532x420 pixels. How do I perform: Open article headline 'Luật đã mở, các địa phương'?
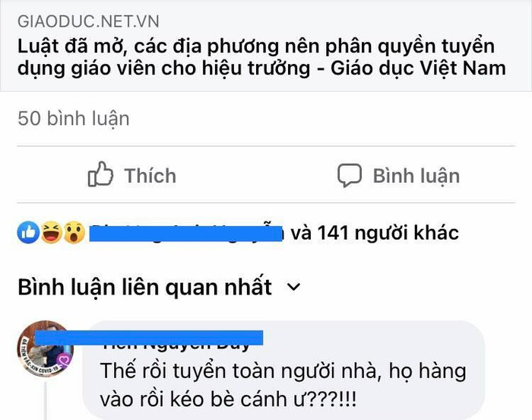(x=111, y=46)
